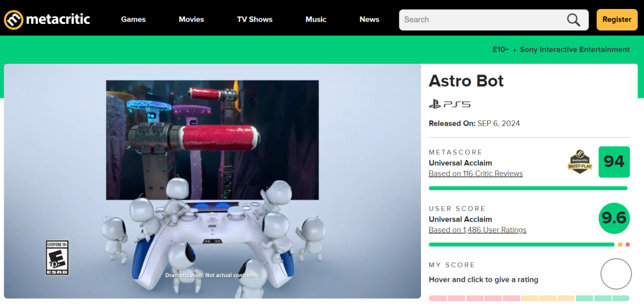
Task: Open 'Based on 116 Critic Reviews' link
Action: 476,173
